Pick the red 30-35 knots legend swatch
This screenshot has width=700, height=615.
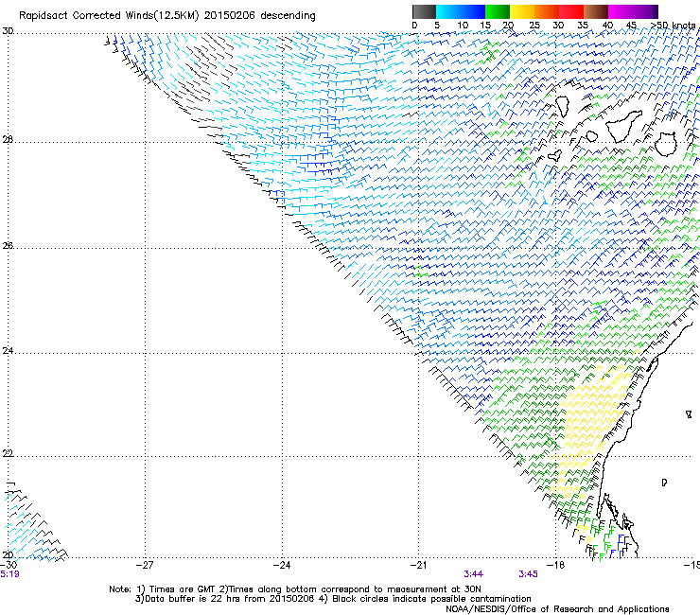tap(571, 11)
